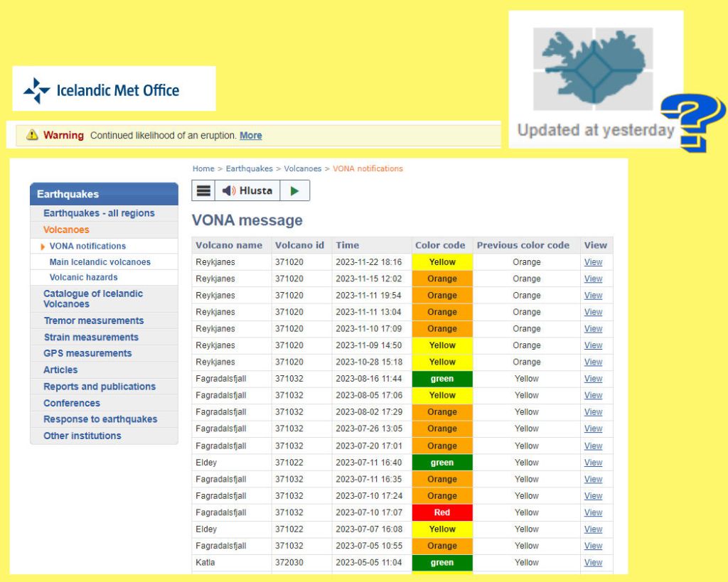Click the Hlusta speaker listen button
Viewport: 728px width, 582px height.
tap(247, 190)
